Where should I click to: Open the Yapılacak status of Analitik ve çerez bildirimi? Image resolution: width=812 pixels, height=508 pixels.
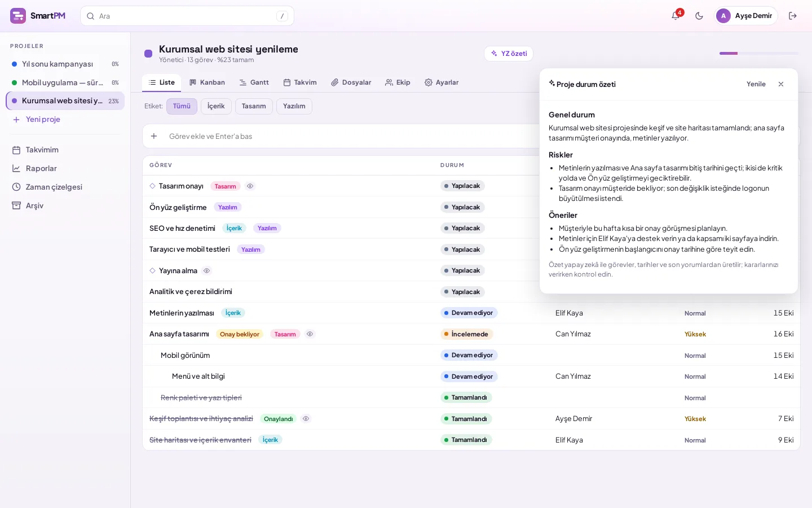click(462, 292)
